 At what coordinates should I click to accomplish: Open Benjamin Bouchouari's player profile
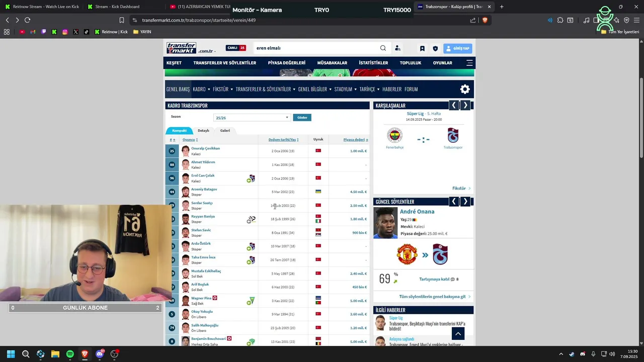(x=208, y=338)
